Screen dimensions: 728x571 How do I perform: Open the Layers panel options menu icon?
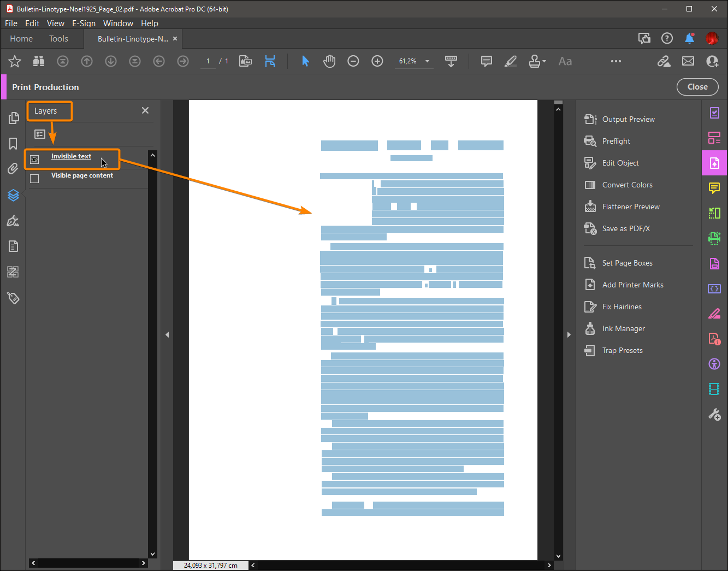pyautogui.click(x=39, y=134)
